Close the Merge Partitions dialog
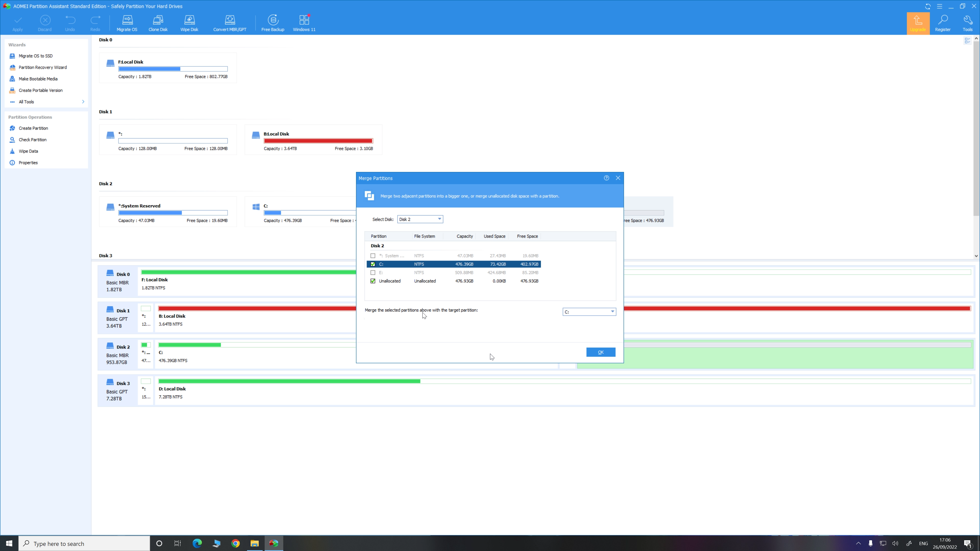The width and height of the screenshot is (980, 551). click(618, 178)
